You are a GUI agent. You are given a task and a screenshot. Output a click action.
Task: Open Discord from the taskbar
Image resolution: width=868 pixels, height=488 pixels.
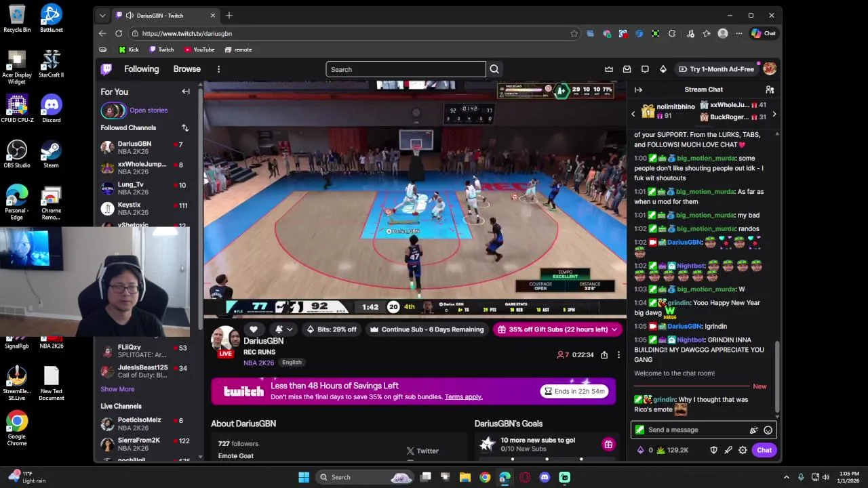pyautogui.click(x=545, y=477)
